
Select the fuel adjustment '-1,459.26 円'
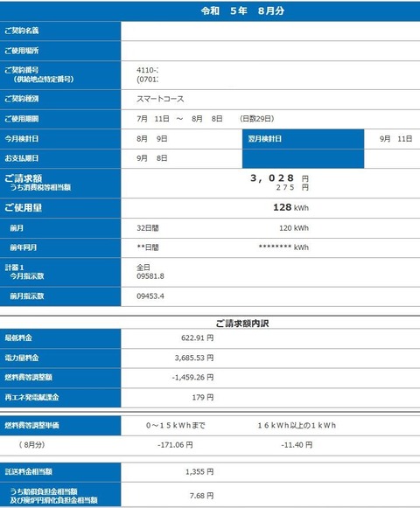click(192, 378)
